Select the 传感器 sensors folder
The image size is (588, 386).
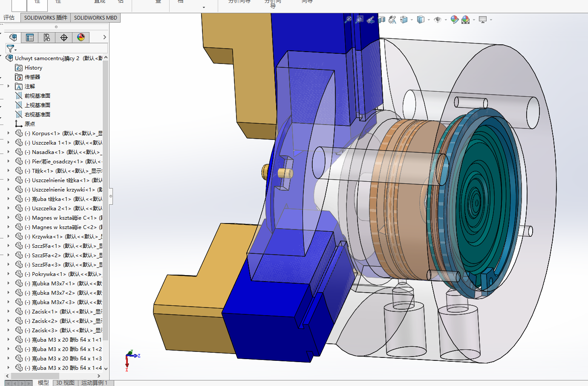click(x=28, y=77)
